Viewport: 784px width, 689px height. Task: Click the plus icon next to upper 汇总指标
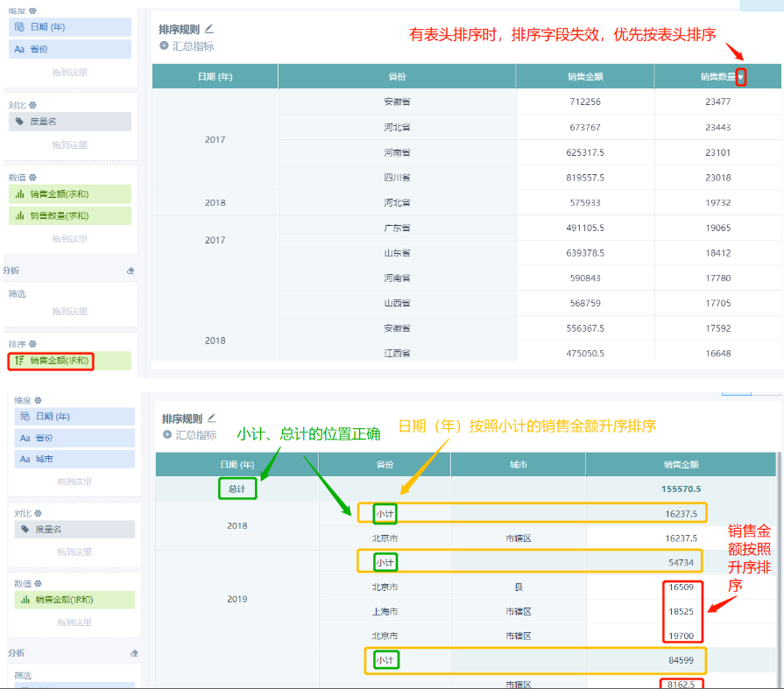164,46
